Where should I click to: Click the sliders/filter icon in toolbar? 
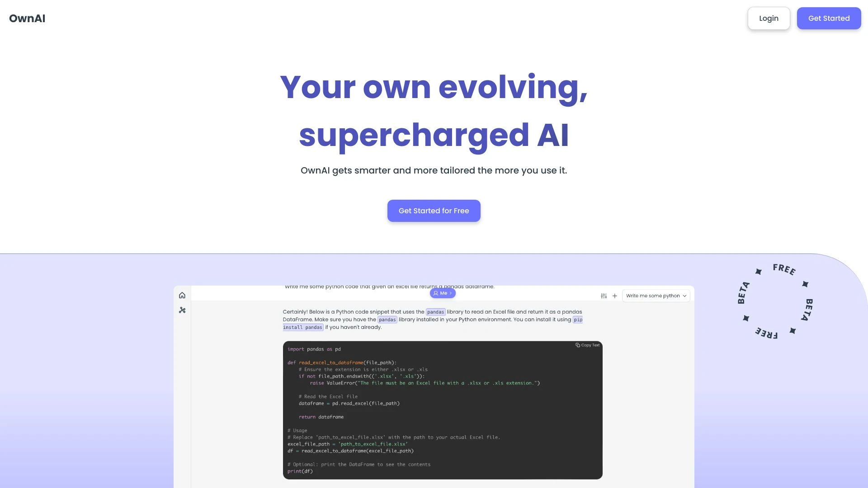pos(604,296)
